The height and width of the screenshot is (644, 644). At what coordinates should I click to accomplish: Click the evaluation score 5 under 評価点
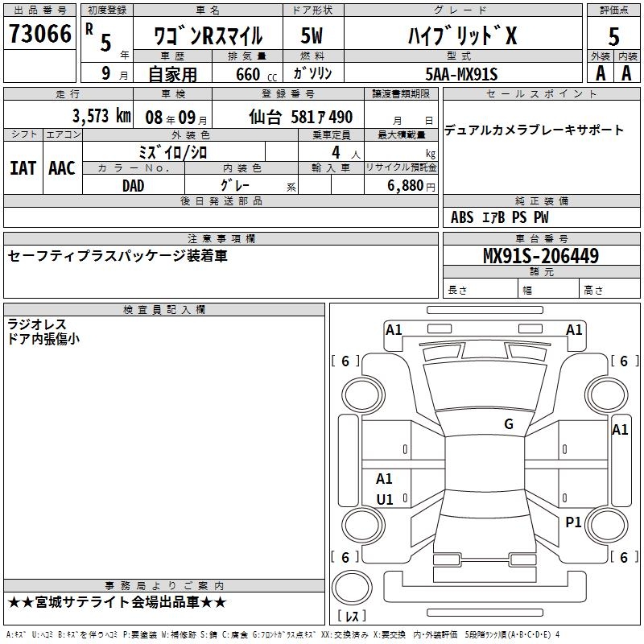tap(613, 36)
